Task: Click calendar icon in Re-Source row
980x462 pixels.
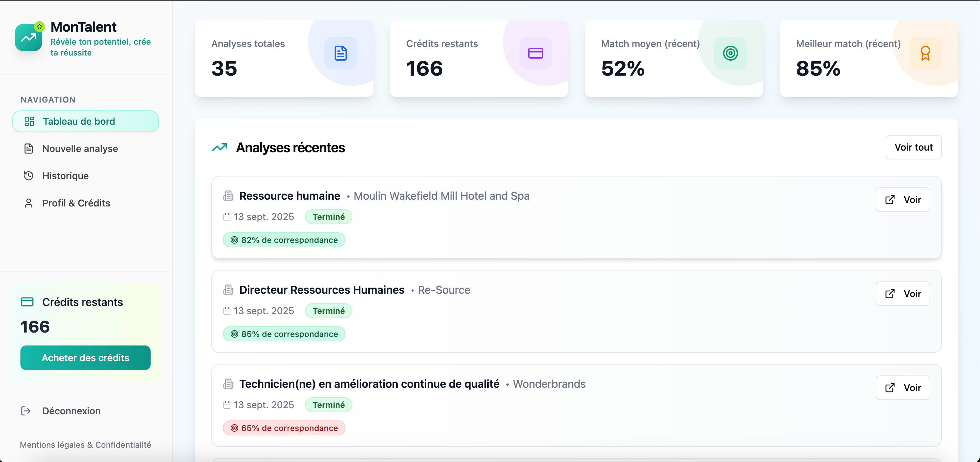Action: [227, 311]
